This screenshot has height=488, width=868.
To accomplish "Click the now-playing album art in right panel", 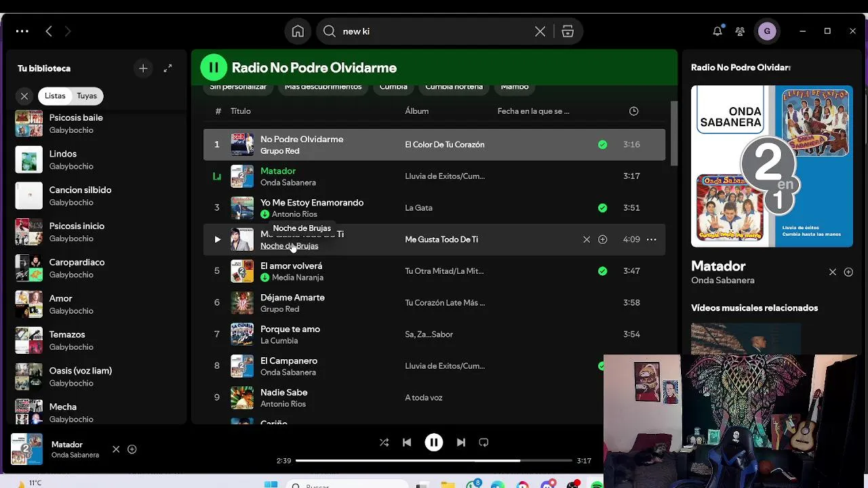I will (x=772, y=166).
